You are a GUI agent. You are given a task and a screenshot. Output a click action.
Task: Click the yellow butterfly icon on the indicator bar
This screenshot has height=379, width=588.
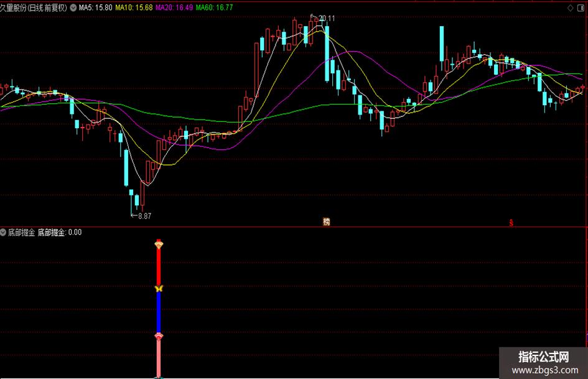click(x=159, y=288)
